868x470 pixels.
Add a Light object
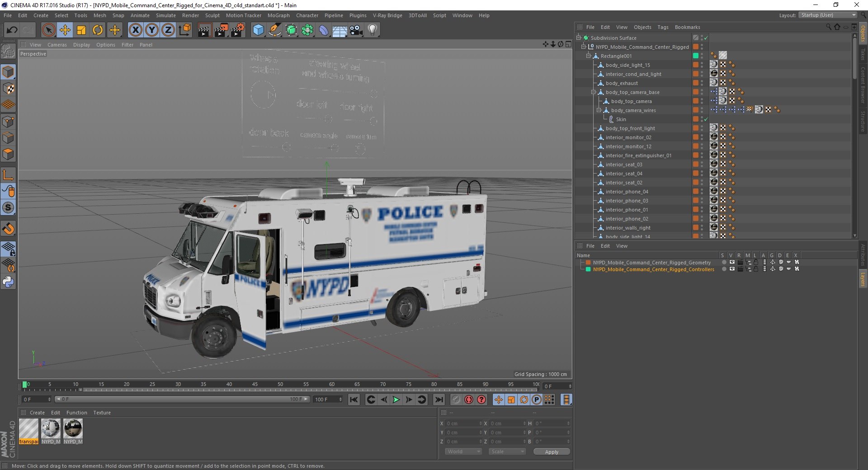click(373, 30)
